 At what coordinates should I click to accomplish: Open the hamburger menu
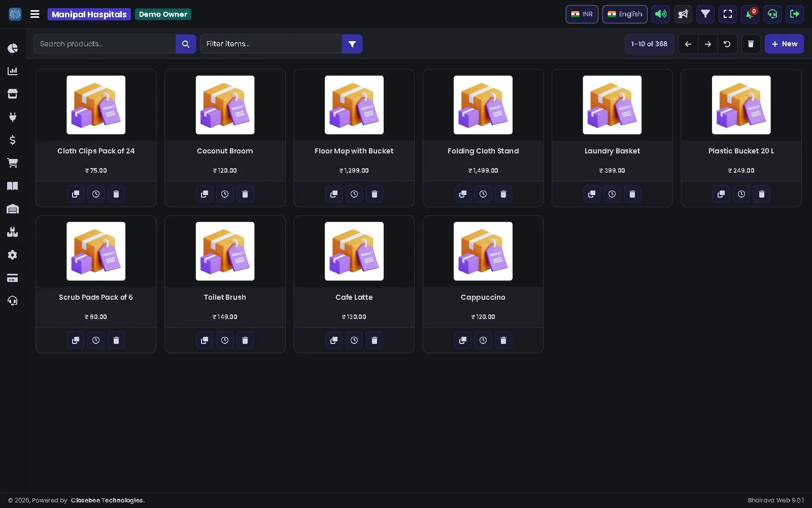point(35,14)
